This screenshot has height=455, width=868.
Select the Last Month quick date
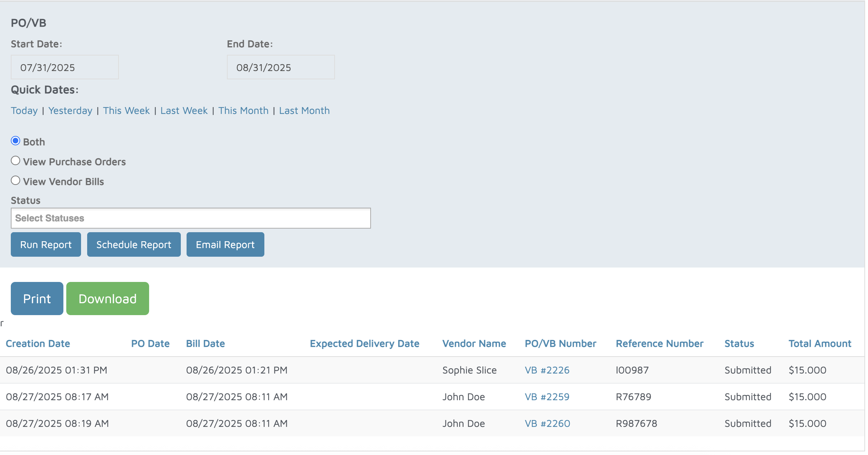tap(304, 111)
